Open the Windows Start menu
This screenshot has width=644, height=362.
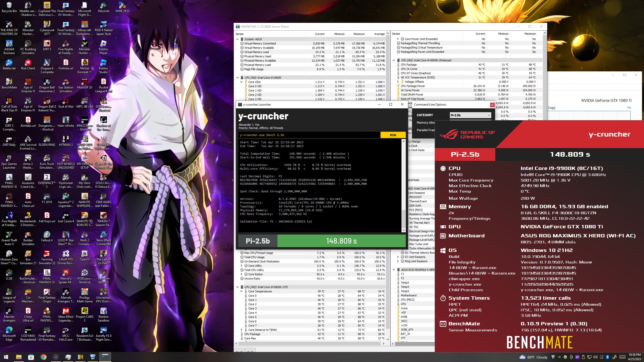coord(6,357)
